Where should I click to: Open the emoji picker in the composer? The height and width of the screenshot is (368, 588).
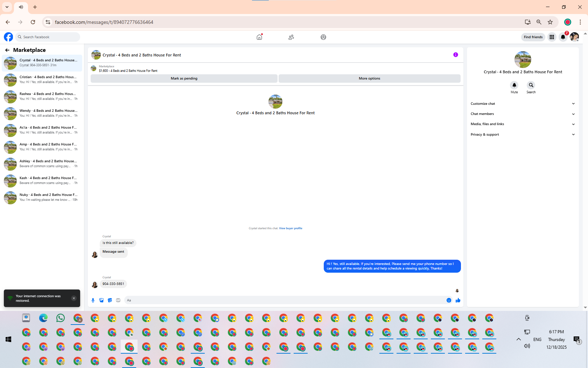(449, 300)
